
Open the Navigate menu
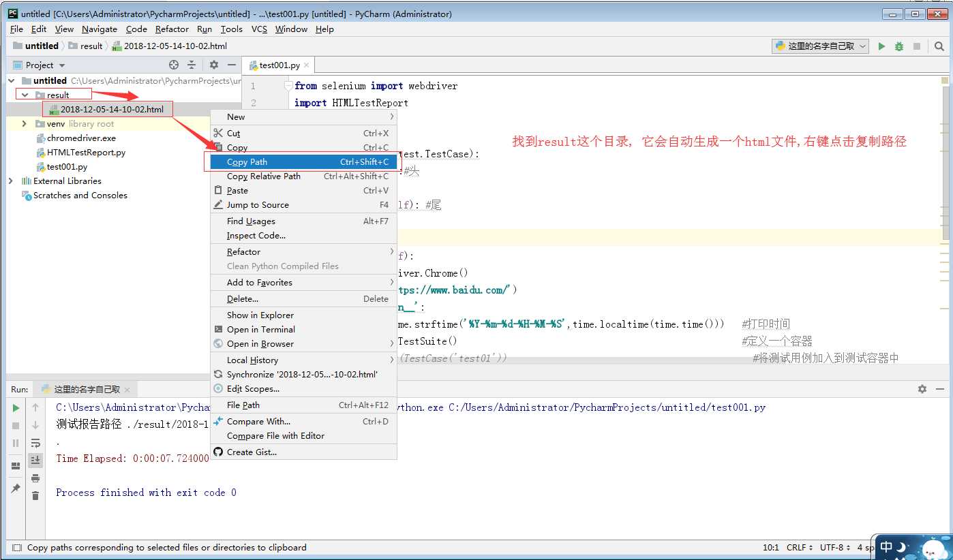coord(100,29)
